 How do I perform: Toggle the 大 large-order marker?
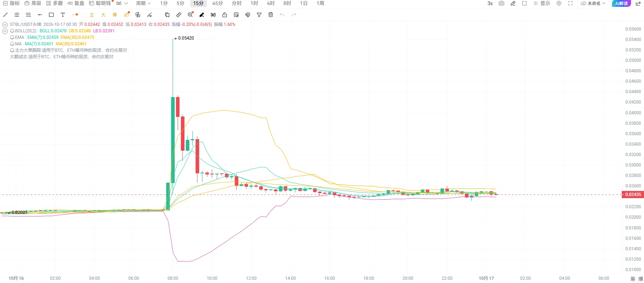point(103,15)
